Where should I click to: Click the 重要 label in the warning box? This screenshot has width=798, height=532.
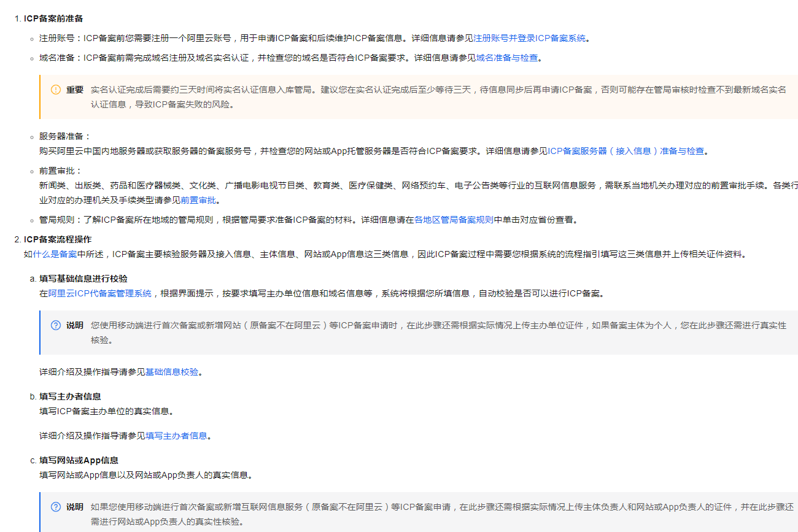[x=75, y=90]
